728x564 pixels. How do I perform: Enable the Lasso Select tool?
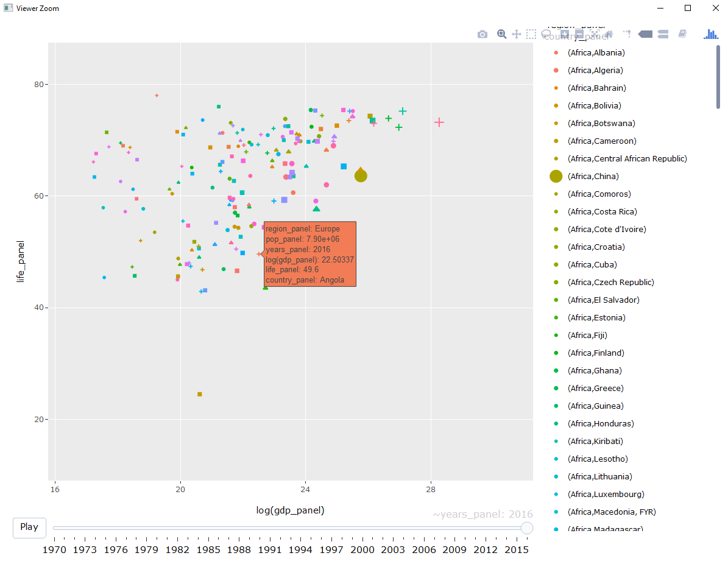[545, 34]
